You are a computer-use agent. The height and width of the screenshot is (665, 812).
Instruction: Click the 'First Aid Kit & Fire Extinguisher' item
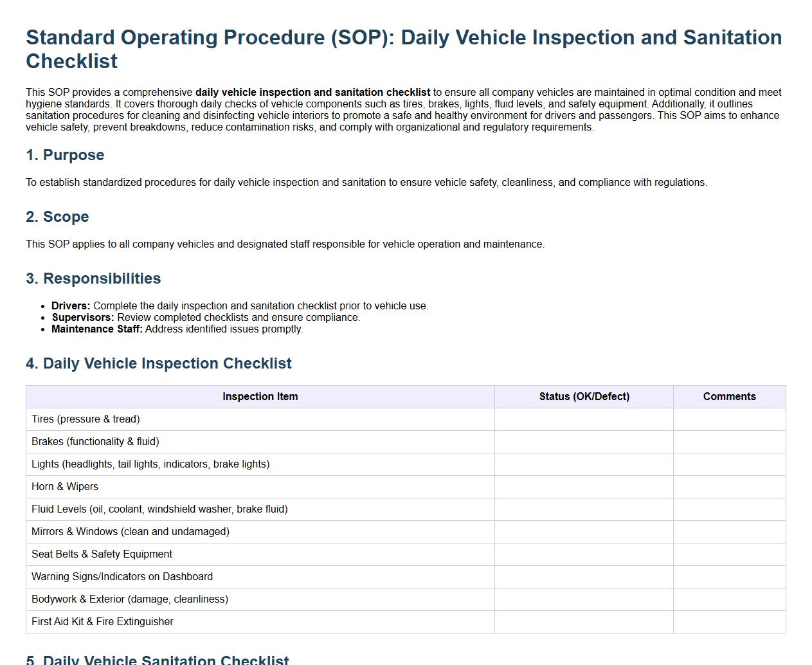coord(102,622)
